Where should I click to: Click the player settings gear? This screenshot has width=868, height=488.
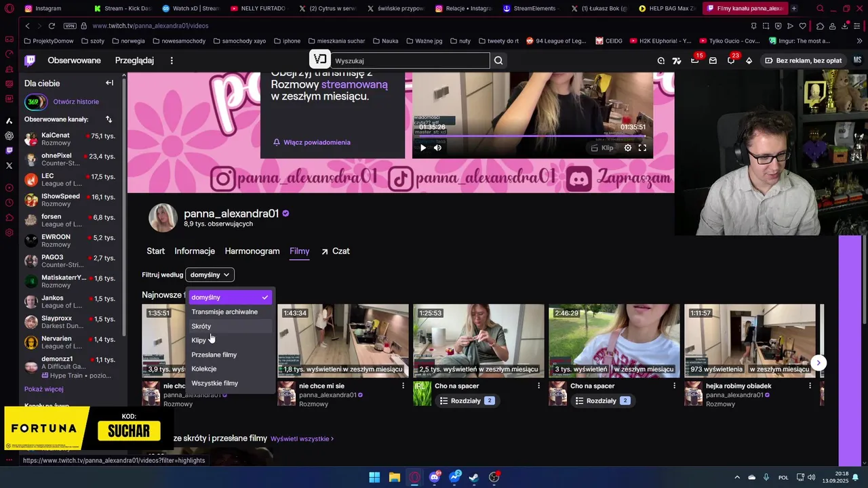pyautogui.click(x=628, y=148)
